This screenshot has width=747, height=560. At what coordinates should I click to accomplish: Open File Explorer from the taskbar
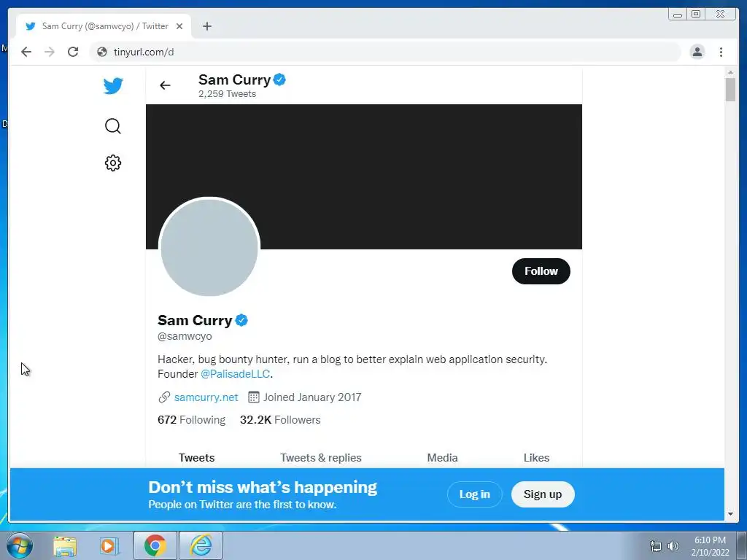tap(65, 546)
